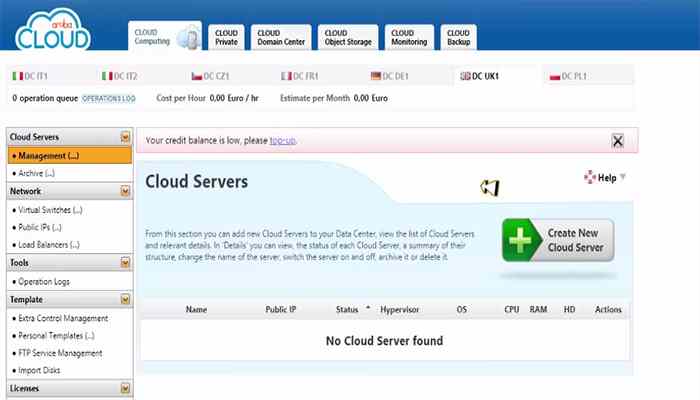Open Management in the sidebar
Image resolution: width=700 pixels, height=400 pixels.
click(x=70, y=156)
